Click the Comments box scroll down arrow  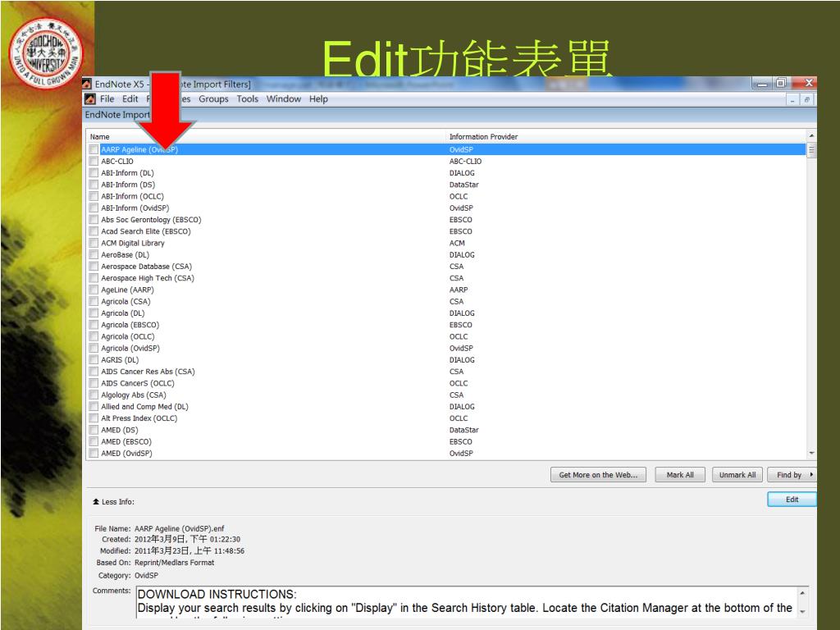pyautogui.click(x=802, y=611)
